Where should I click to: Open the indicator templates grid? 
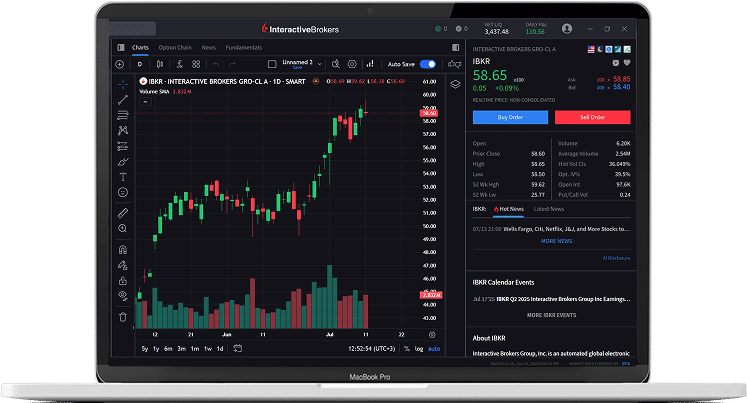pyautogui.click(x=196, y=64)
